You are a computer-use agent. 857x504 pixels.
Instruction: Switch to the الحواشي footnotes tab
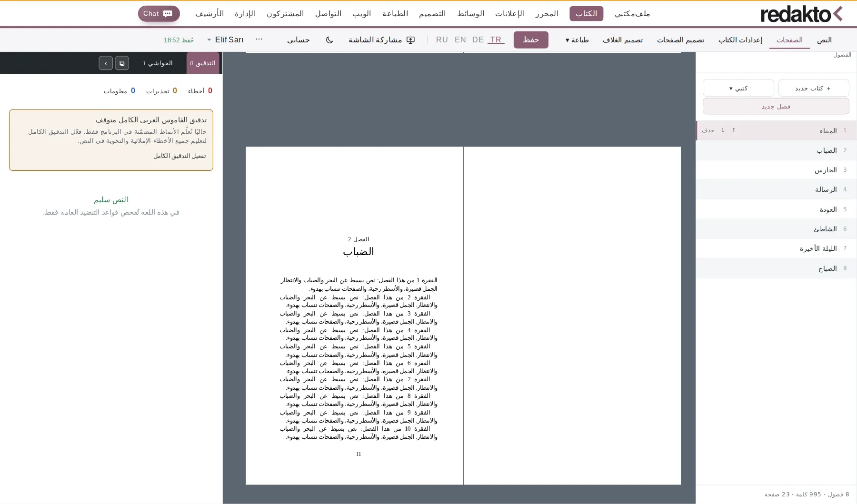(x=158, y=63)
